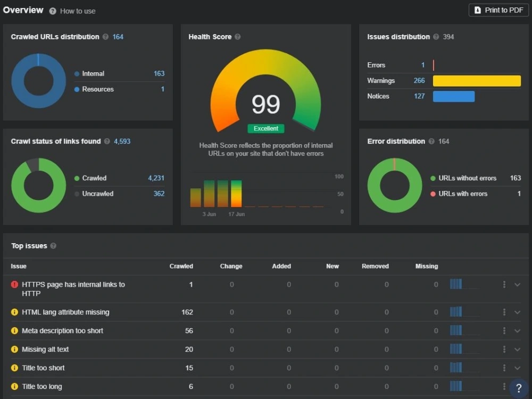
Task: Open the How to use link
Action: [x=78, y=11]
